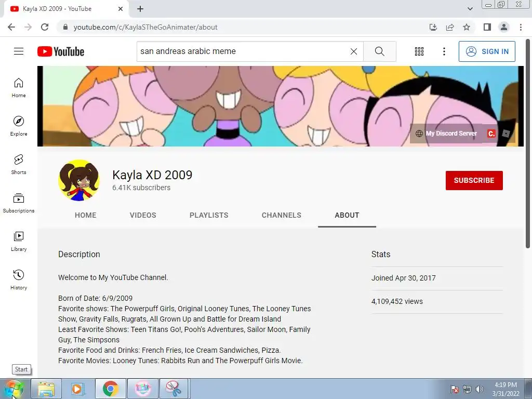This screenshot has width=532, height=399.
Task: Open a new browser tab
Action: point(140,9)
